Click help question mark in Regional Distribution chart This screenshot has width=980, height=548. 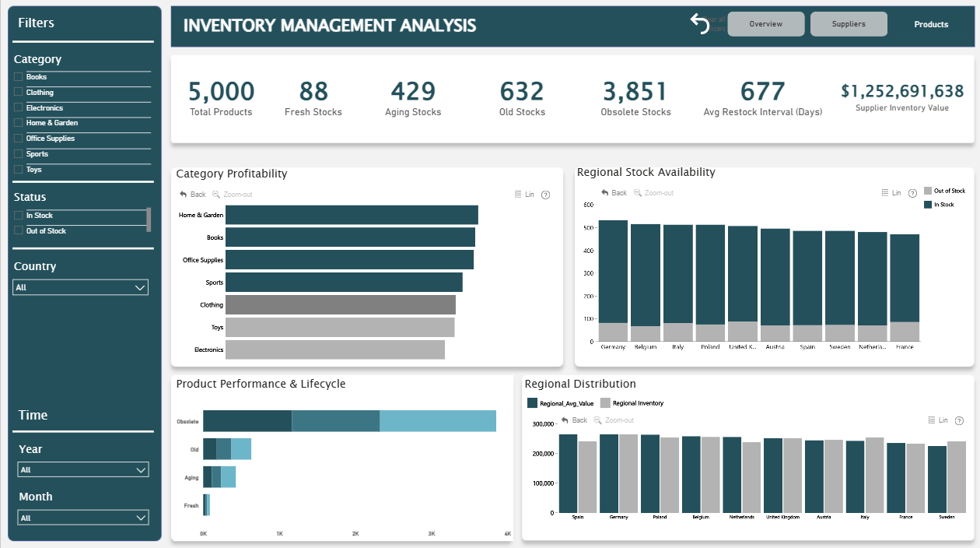[959, 420]
